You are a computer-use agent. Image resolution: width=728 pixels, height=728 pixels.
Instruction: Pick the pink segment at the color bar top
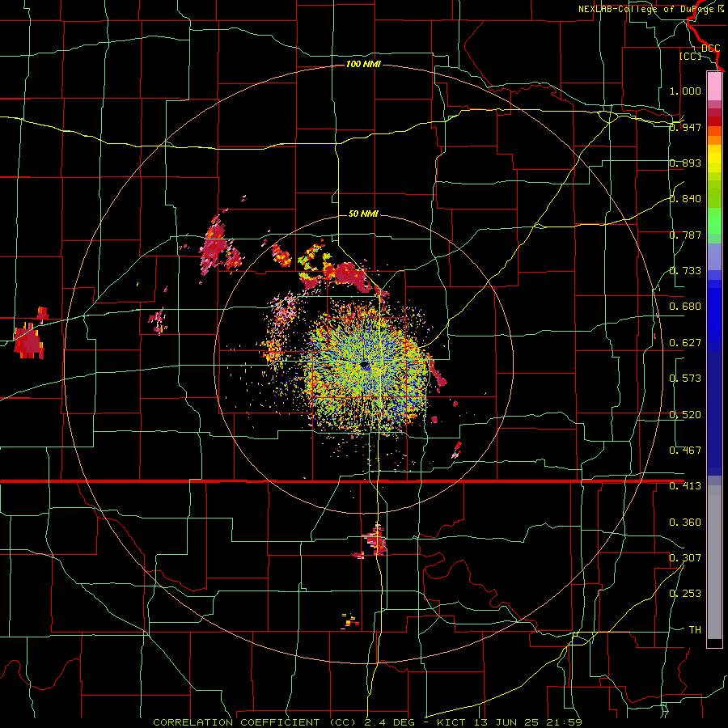pos(714,86)
